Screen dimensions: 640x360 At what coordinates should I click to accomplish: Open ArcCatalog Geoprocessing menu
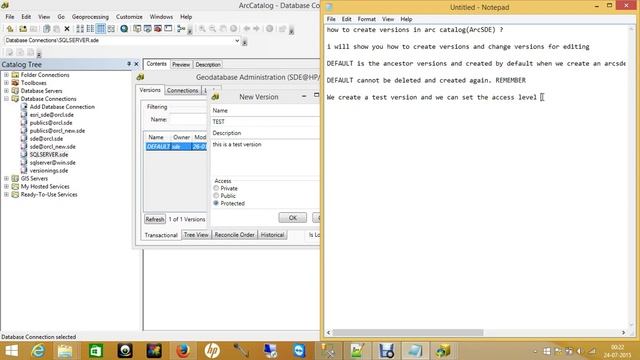90,17
